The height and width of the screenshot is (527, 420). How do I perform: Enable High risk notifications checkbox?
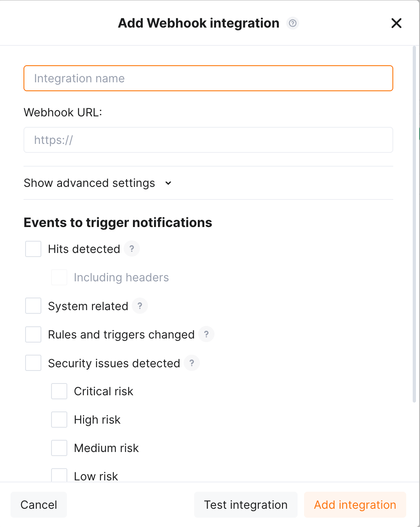[x=59, y=420]
